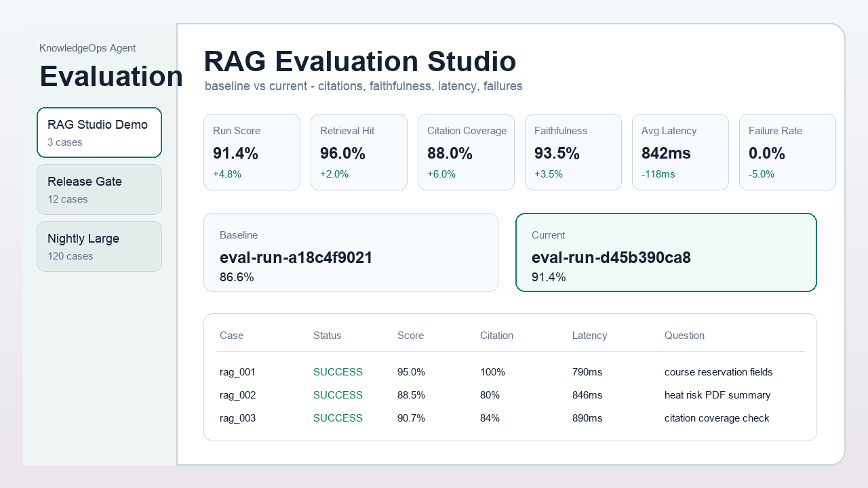
Task: Click the Citation Coverage metric card
Action: tap(466, 152)
